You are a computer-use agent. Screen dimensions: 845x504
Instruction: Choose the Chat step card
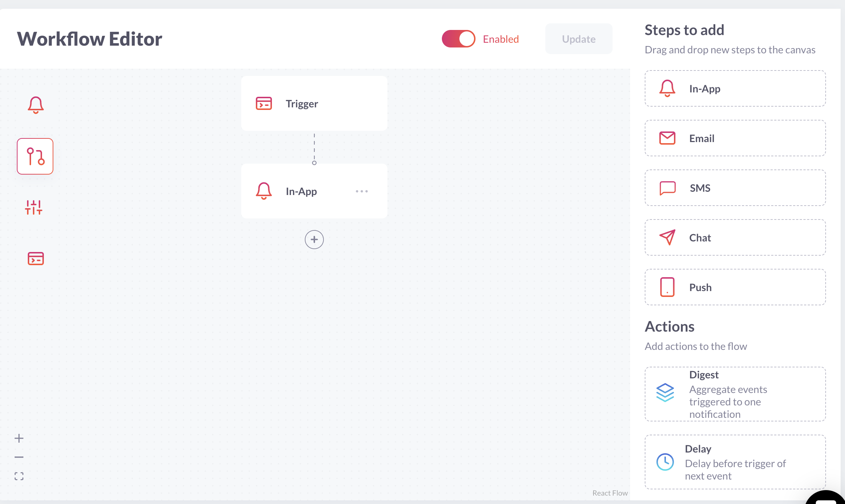pos(735,238)
